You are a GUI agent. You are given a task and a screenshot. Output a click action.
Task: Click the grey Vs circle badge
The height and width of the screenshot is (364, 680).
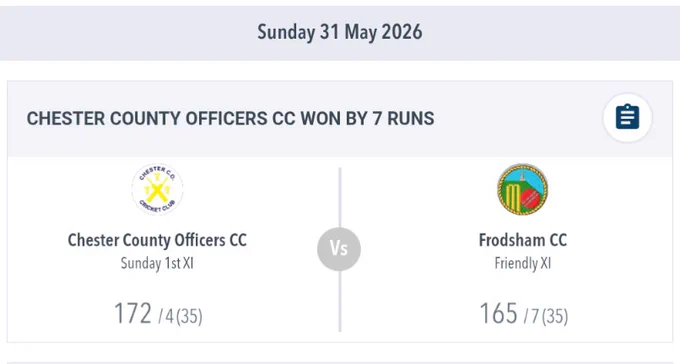click(x=339, y=249)
